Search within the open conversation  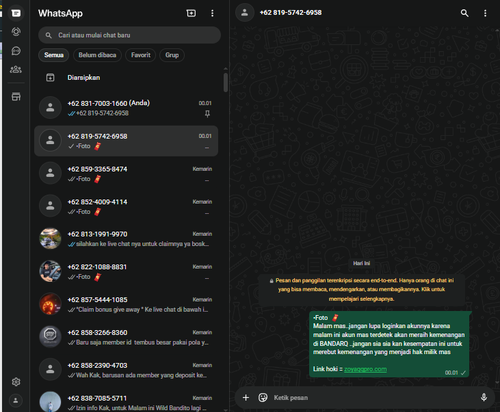tap(464, 13)
